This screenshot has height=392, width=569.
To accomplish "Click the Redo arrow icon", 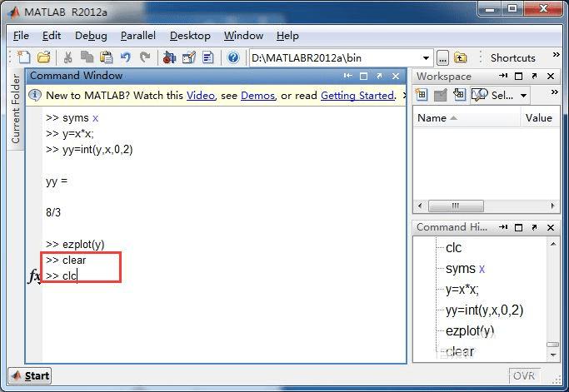I will (x=145, y=57).
